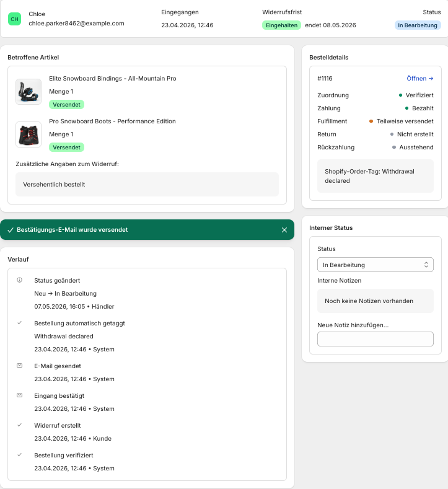Click the CH customer avatar badge
Viewport: 448px width, 489px height.
pyautogui.click(x=14, y=19)
